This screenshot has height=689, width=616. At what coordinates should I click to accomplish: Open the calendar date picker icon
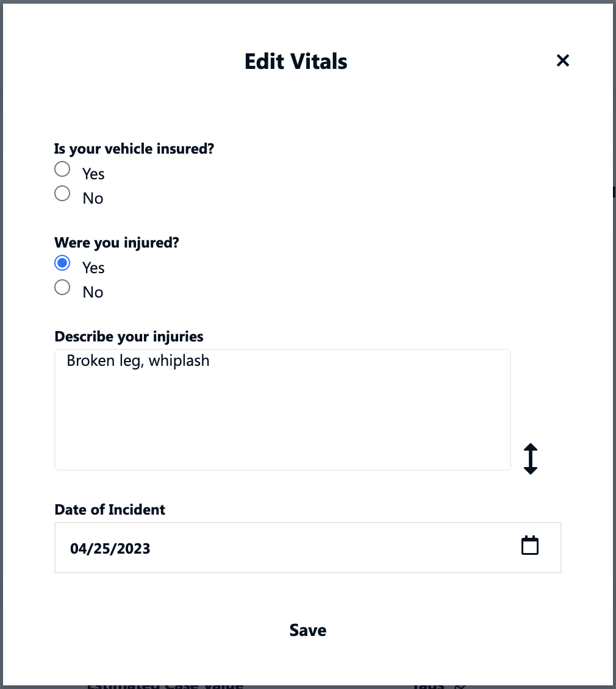530,546
